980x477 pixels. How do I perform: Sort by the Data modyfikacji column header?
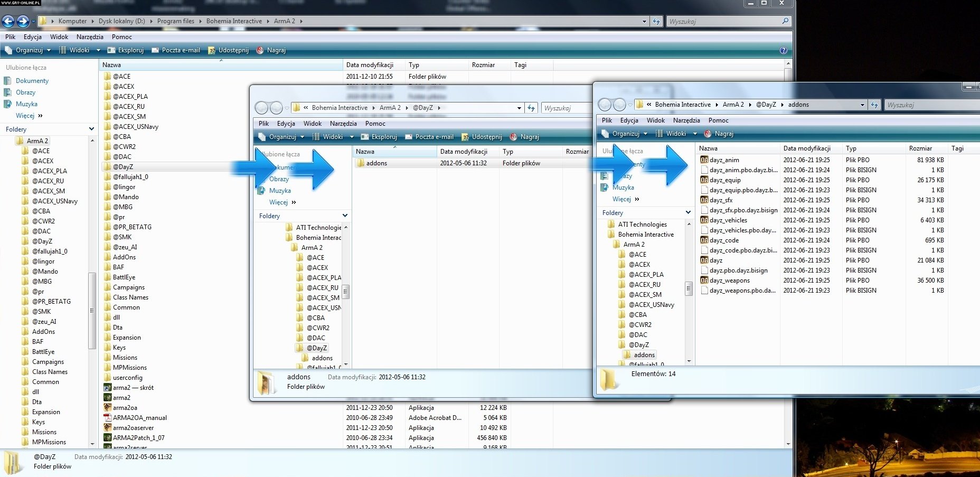370,65
